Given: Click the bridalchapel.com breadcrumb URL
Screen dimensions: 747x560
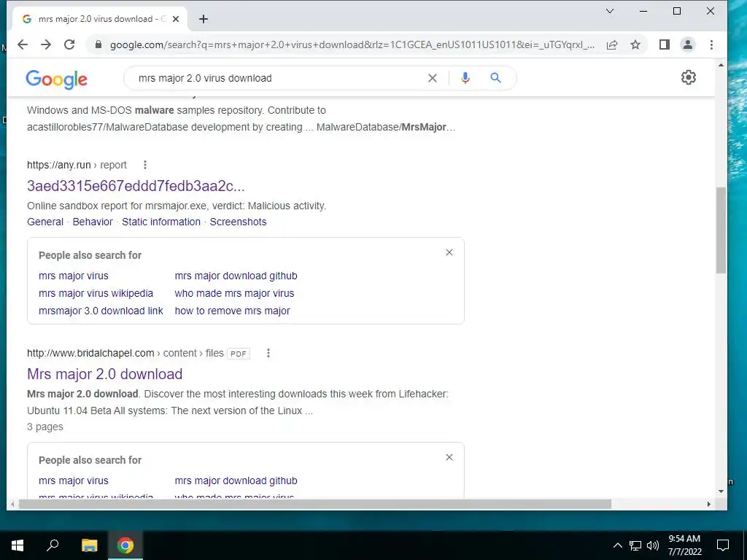Looking at the screenshot, I should 125,353.
